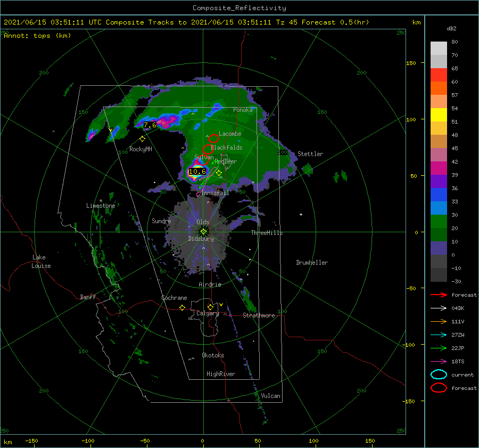Click the 10.6 storm top annotation
Screen dimensions: 479x448
(197, 172)
